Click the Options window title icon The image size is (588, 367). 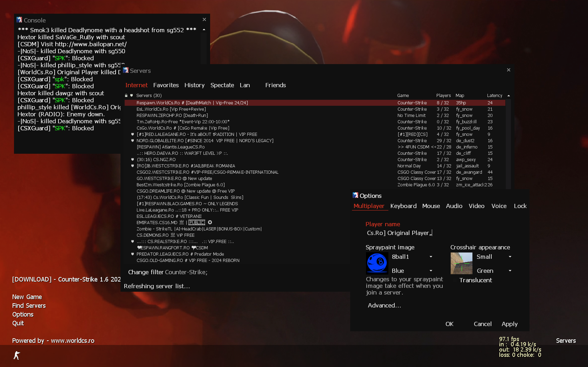pyautogui.click(x=355, y=195)
